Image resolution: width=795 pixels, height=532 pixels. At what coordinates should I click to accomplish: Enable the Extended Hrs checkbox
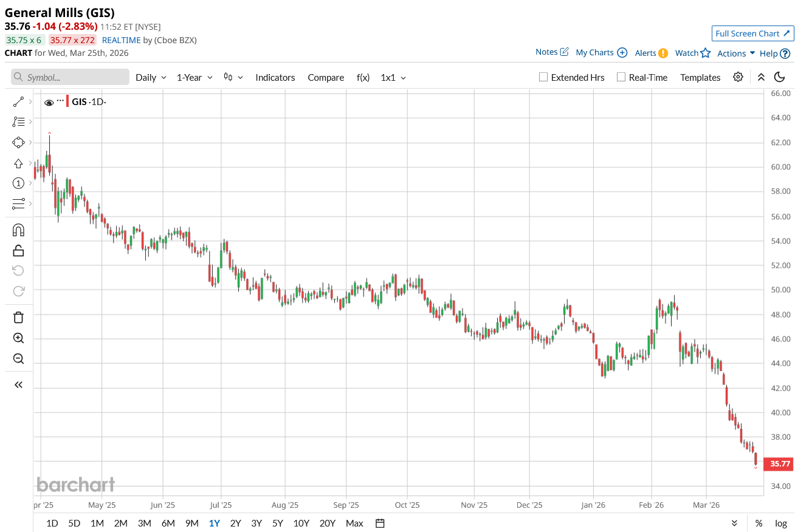pyautogui.click(x=543, y=77)
